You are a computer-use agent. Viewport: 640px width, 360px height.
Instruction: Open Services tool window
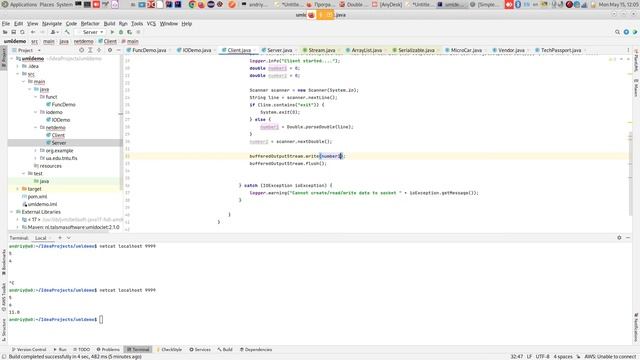pos(200,350)
